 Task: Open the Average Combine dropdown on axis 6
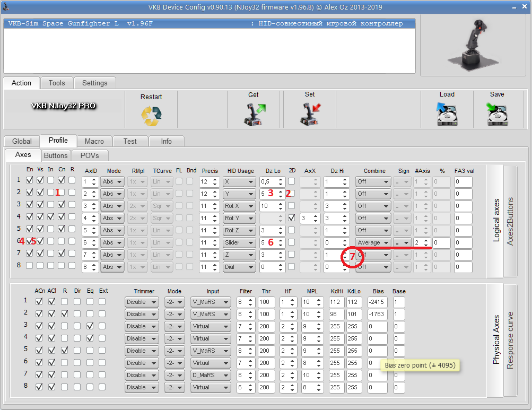(x=373, y=242)
